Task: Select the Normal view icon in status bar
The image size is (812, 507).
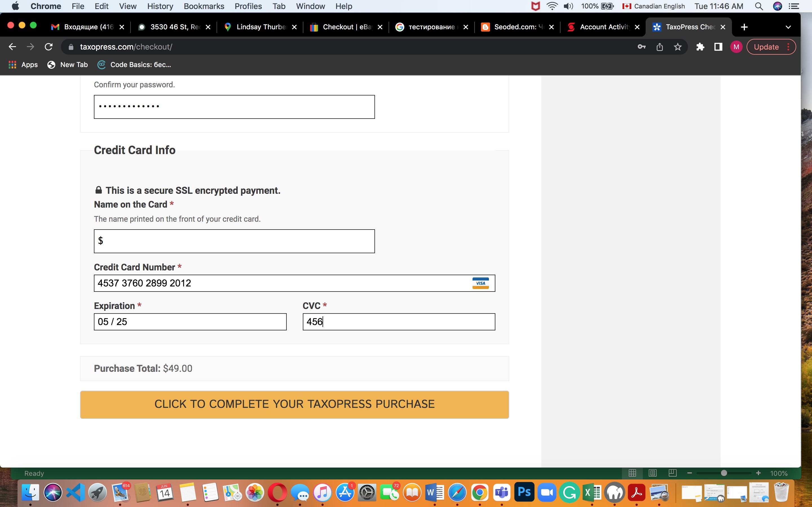Action: pyautogui.click(x=632, y=473)
